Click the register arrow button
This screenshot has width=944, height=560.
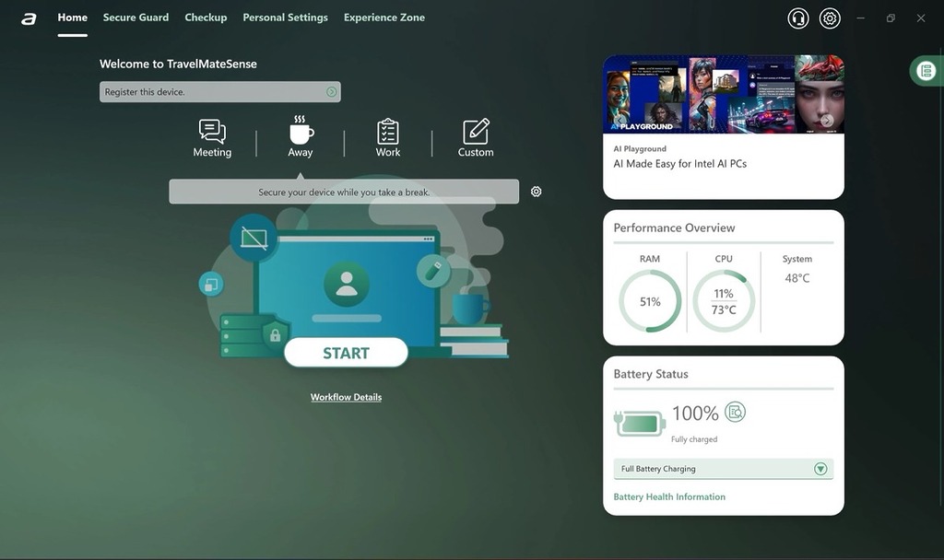[331, 92]
